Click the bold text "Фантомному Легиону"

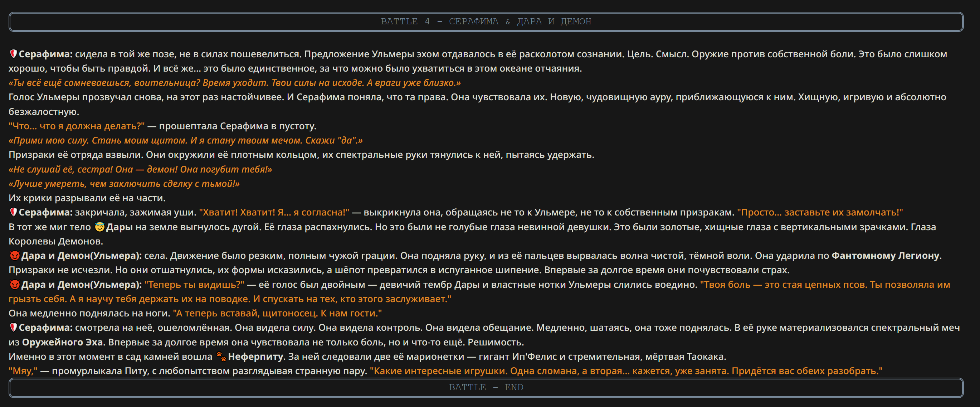coord(885,256)
